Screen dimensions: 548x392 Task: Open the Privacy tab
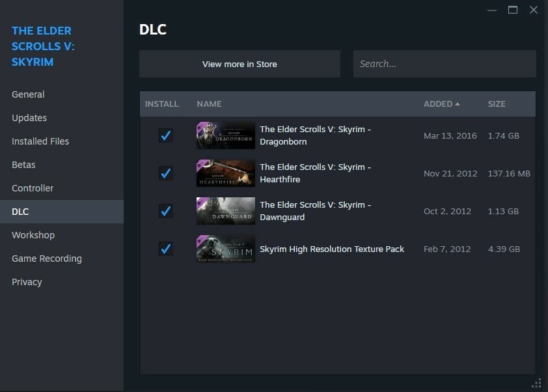[x=62, y=282]
